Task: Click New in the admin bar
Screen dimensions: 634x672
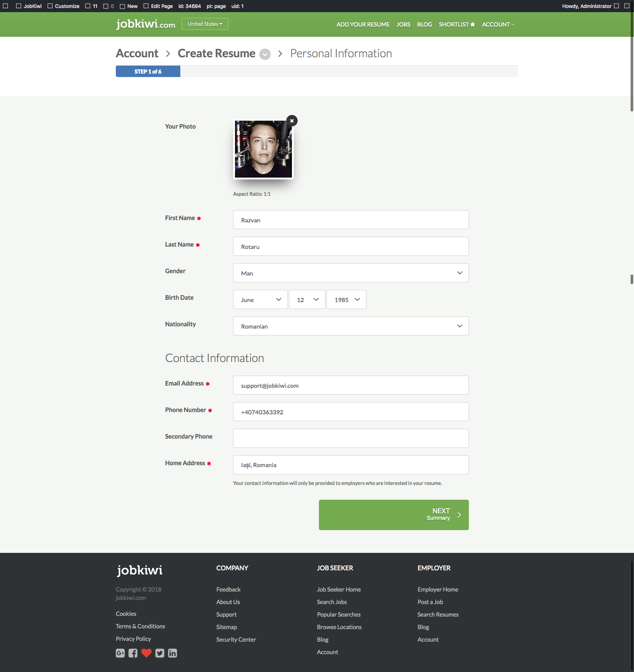Action: pos(129,6)
